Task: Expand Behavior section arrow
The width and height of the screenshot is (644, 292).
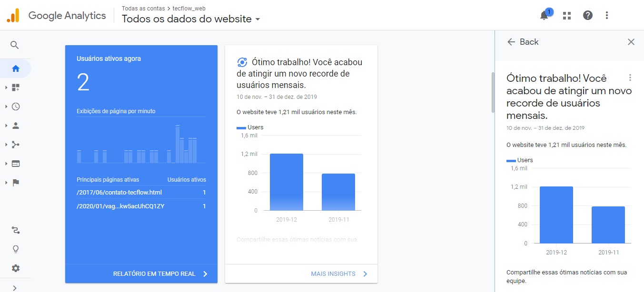Action: [6, 164]
